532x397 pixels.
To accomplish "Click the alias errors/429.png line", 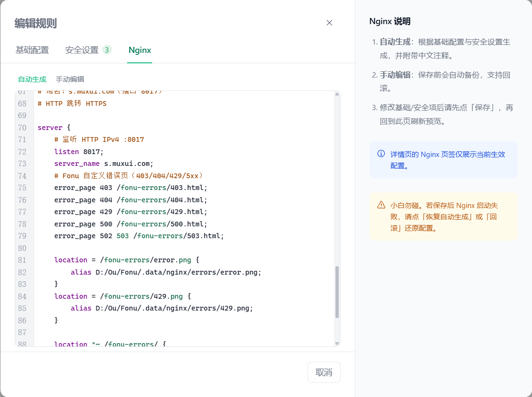I will click(x=162, y=308).
